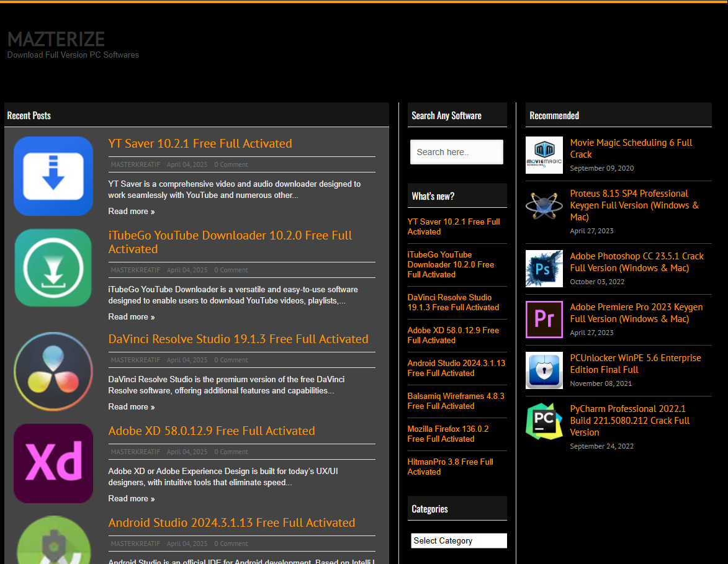This screenshot has width=728, height=564.
Task: Click the Recommended heading
Action: click(554, 115)
